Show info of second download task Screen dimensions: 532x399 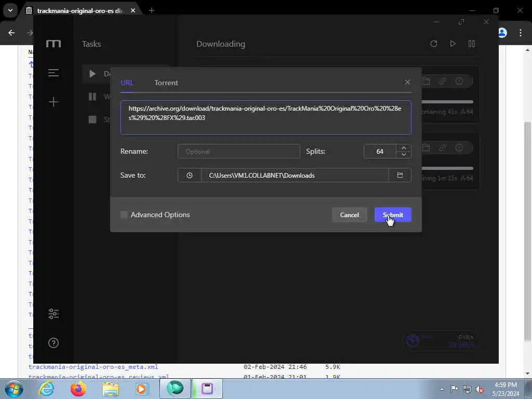point(459,148)
